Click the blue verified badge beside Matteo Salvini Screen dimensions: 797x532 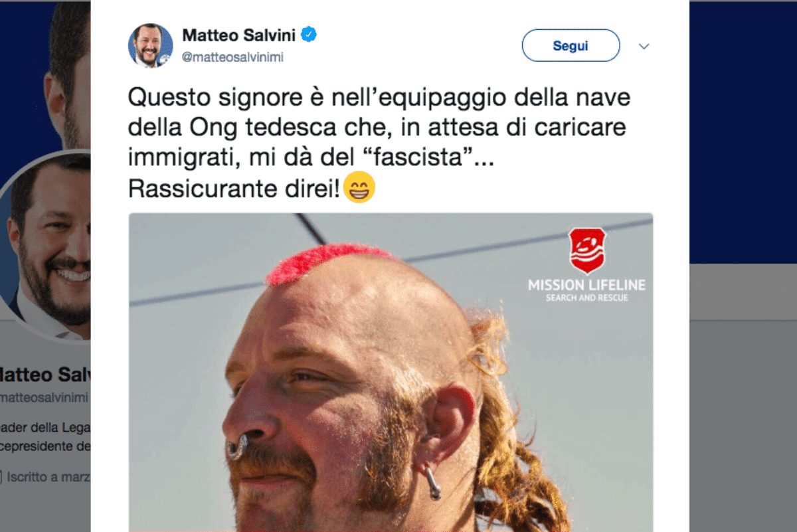pyautogui.click(x=309, y=33)
